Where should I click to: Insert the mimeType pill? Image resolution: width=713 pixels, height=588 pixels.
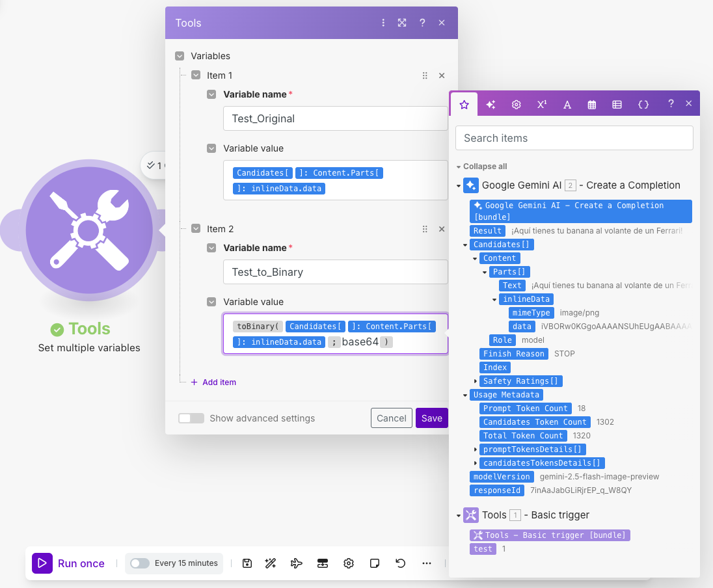531,312
